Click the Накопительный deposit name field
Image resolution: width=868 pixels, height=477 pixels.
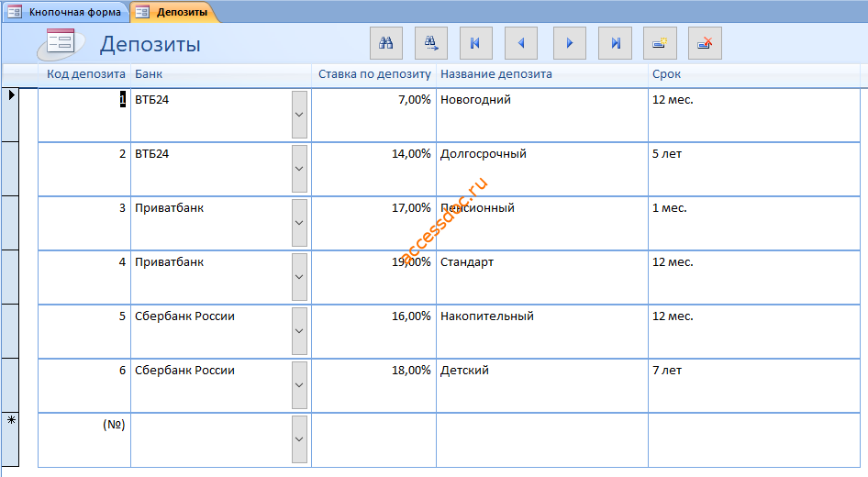[x=542, y=331]
